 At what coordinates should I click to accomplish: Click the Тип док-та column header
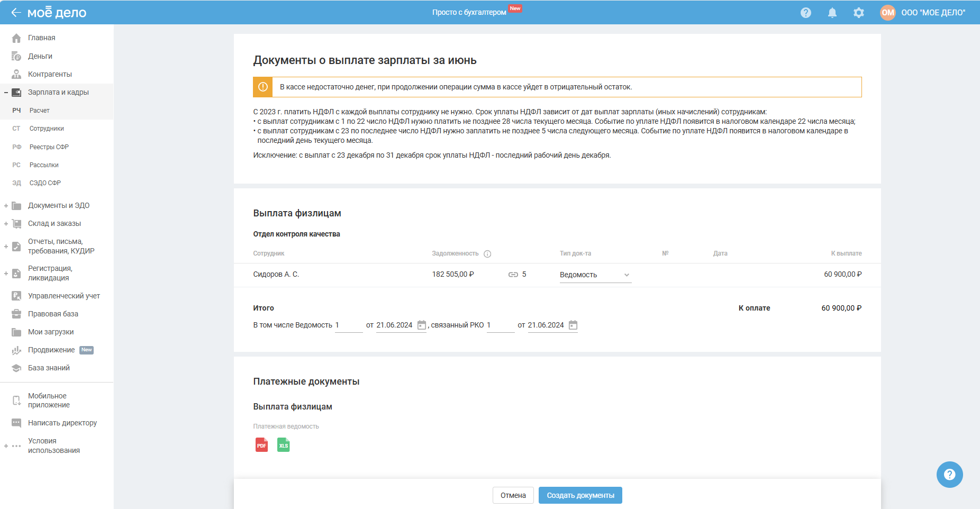coord(576,254)
